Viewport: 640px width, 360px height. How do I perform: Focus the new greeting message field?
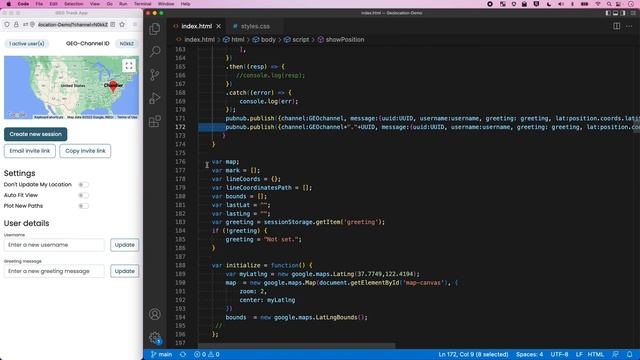tap(54, 271)
